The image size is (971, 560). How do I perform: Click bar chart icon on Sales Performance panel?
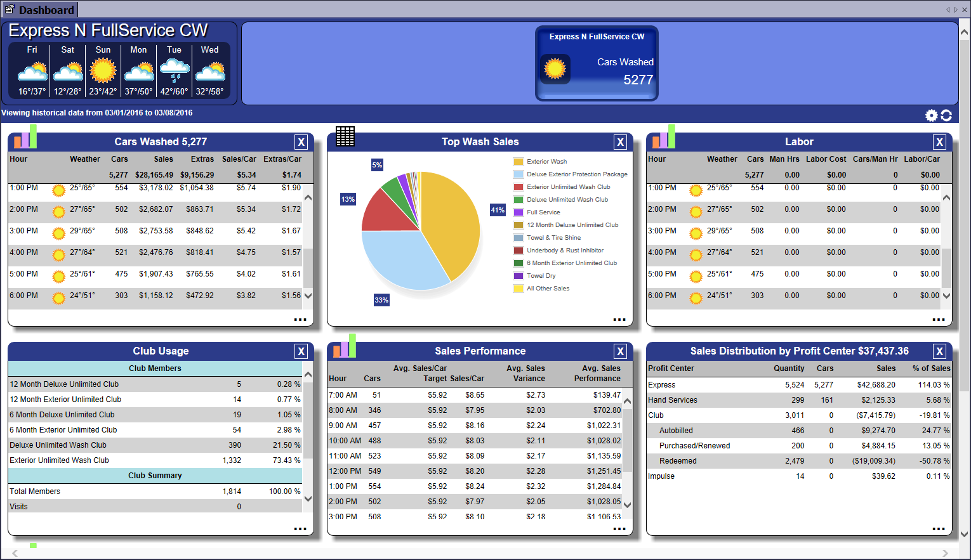click(345, 346)
